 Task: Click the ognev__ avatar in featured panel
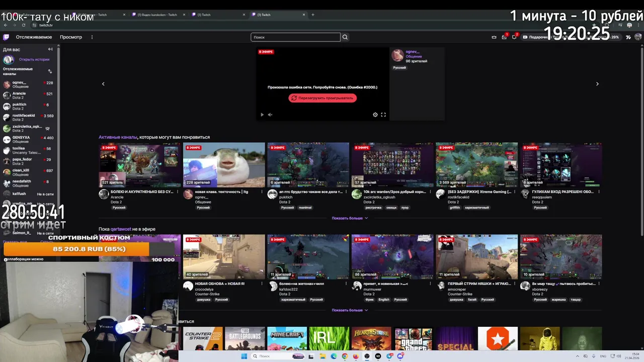[398, 55]
